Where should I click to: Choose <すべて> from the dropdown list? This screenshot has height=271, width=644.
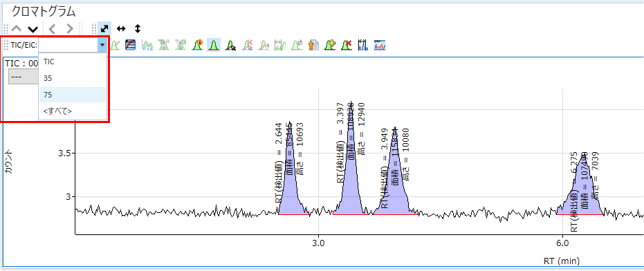click(x=72, y=111)
